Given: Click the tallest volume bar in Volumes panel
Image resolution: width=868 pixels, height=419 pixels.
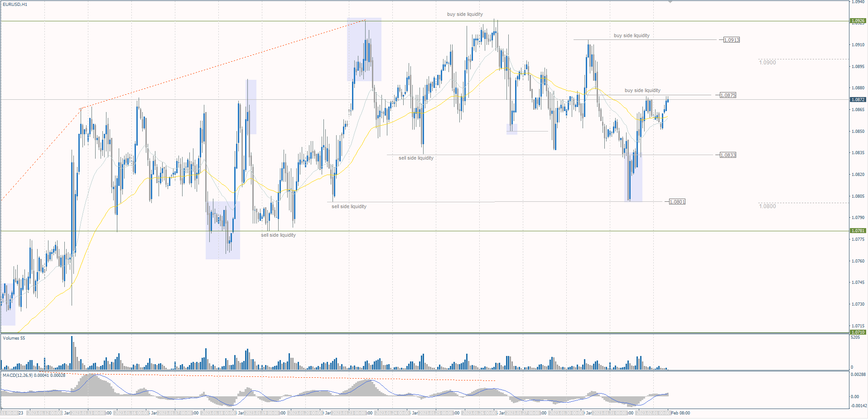Looking at the screenshot, I should pos(72,353).
